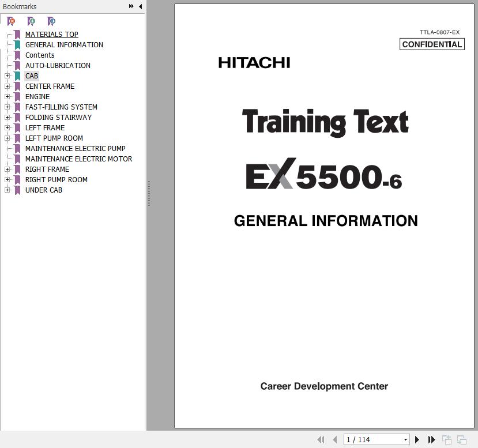Open FAST-FILLING SYSTEM bookmark
The height and width of the screenshot is (448, 478).
point(61,107)
